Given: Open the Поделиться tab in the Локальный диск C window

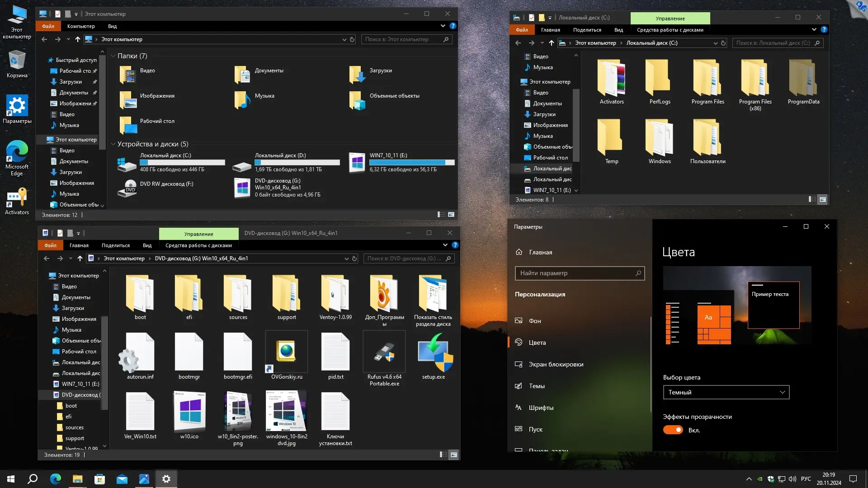Looking at the screenshot, I should click(587, 30).
